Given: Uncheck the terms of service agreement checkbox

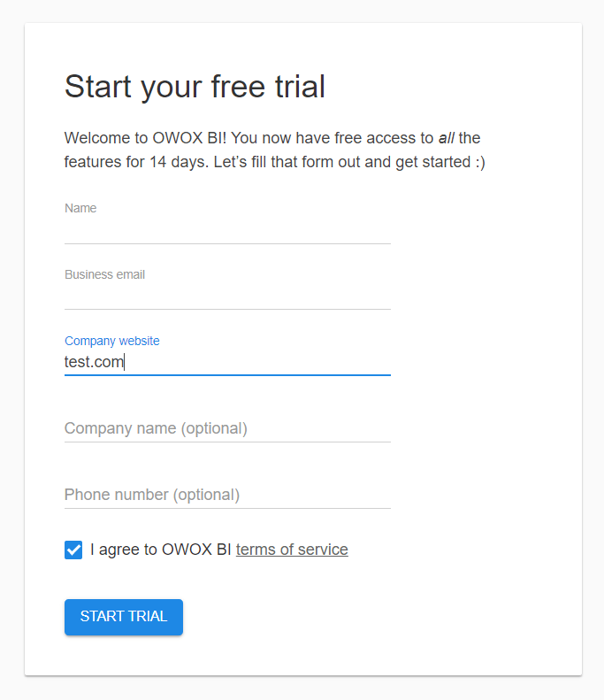Looking at the screenshot, I should (x=73, y=550).
